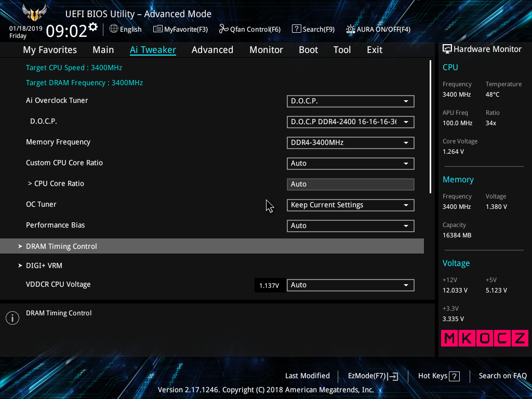The width and height of the screenshot is (532, 399).
Task: Click the memory Capacity 16384 MB value
Action: pos(457,235)
